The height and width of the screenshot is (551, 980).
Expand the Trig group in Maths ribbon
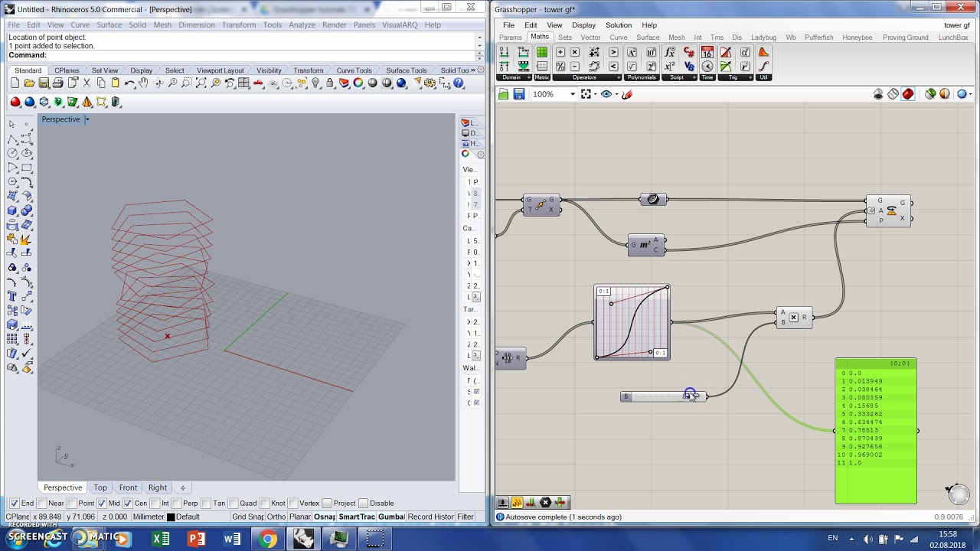(750, 77)
